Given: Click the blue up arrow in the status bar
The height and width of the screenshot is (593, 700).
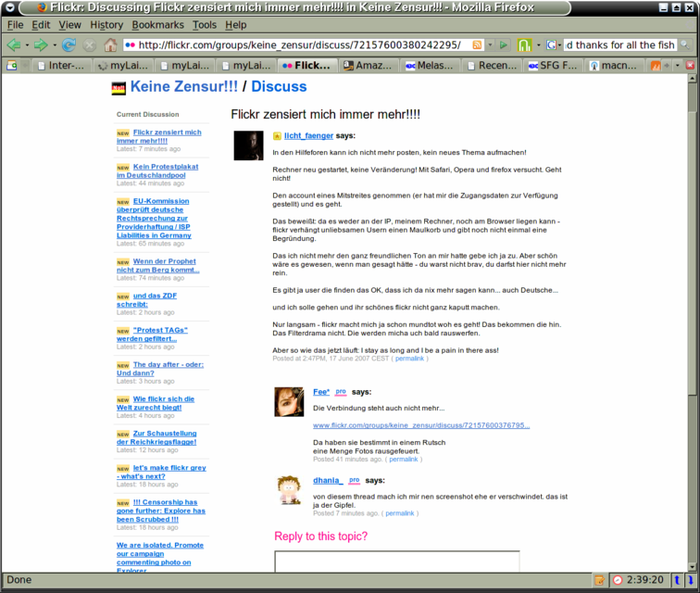Looking at the screenshot, I should pyautogui.click(x=677, y=580).
